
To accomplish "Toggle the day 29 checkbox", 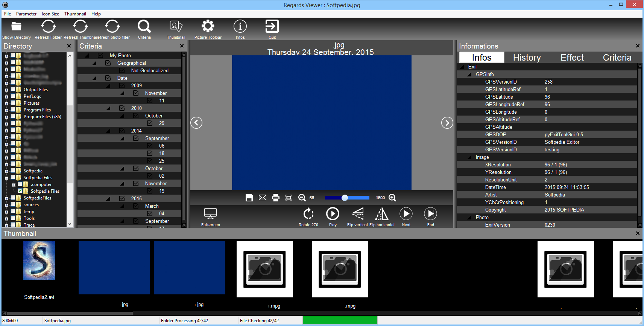I will coord(150,123).
